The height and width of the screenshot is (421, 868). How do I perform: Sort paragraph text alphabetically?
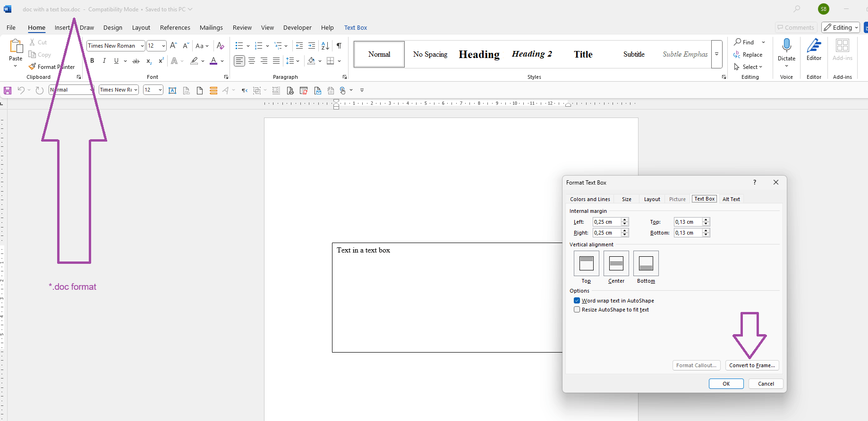click(325, 46)
